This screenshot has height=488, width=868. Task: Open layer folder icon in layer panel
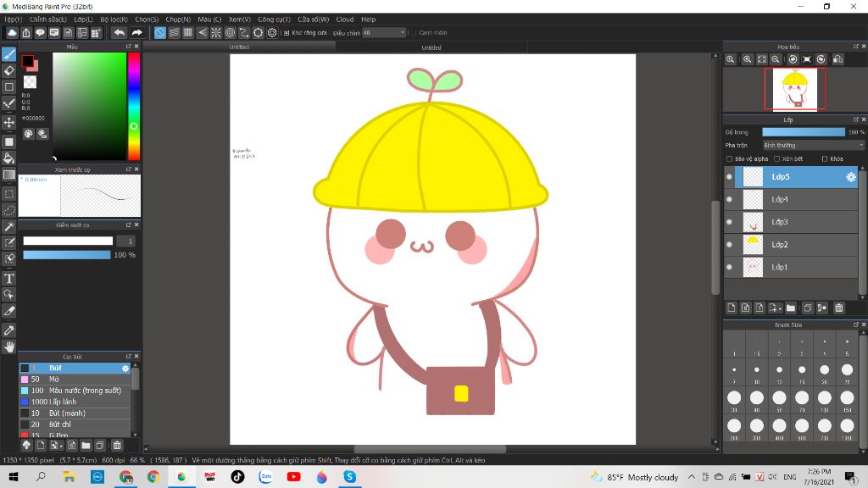(x=791, y=308)
